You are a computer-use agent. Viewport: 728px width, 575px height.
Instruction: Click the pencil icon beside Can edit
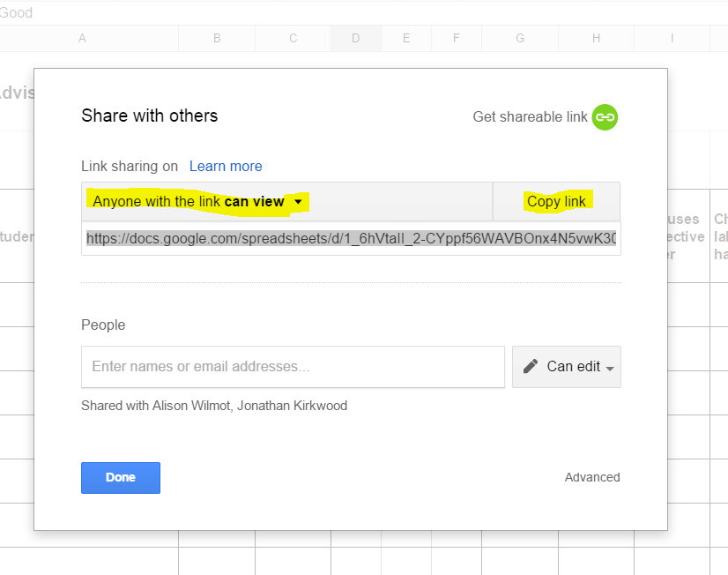[531, 366]
